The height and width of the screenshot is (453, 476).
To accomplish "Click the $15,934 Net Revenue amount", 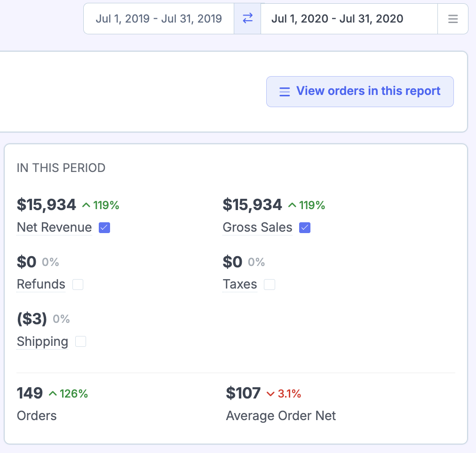I will pyautogui.click(x=46, y=205).
